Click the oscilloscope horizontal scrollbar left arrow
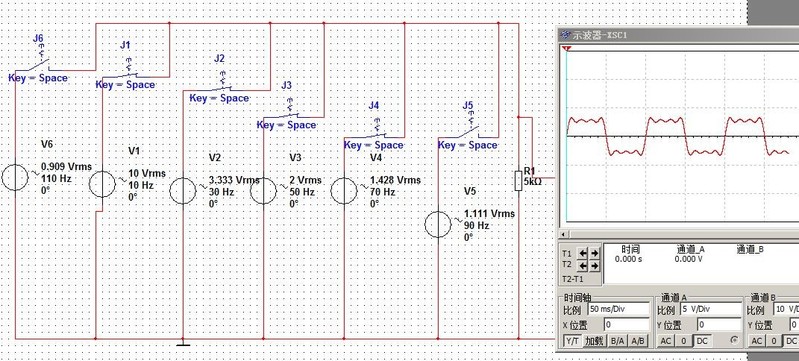 tap(563, 235)
